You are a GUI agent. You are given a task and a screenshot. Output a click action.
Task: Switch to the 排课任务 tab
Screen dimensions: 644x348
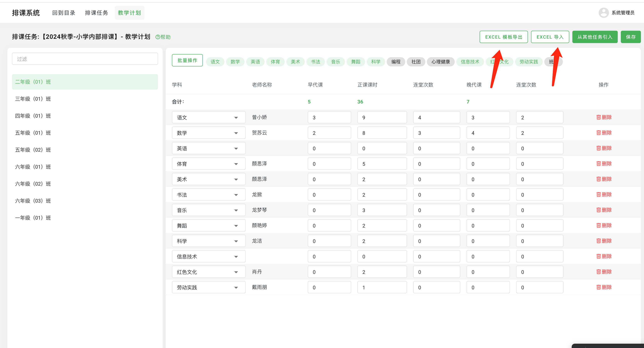point(97,13)
